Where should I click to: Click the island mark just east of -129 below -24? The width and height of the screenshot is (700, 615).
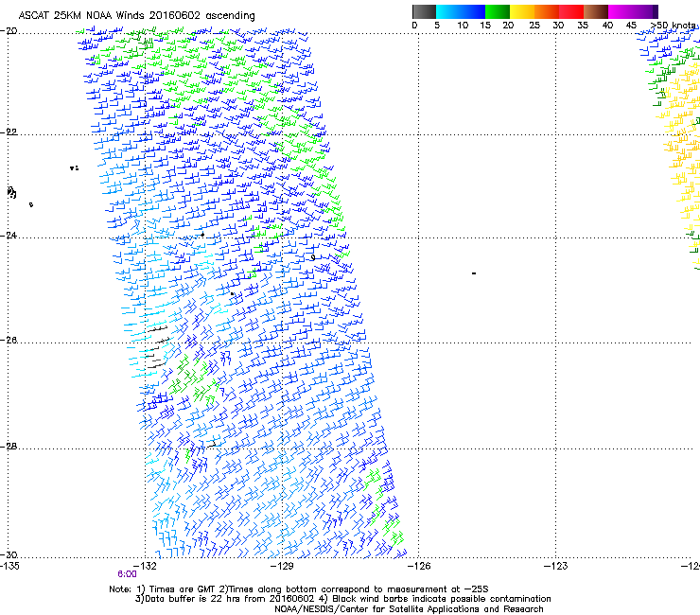[x=313, y=257]
